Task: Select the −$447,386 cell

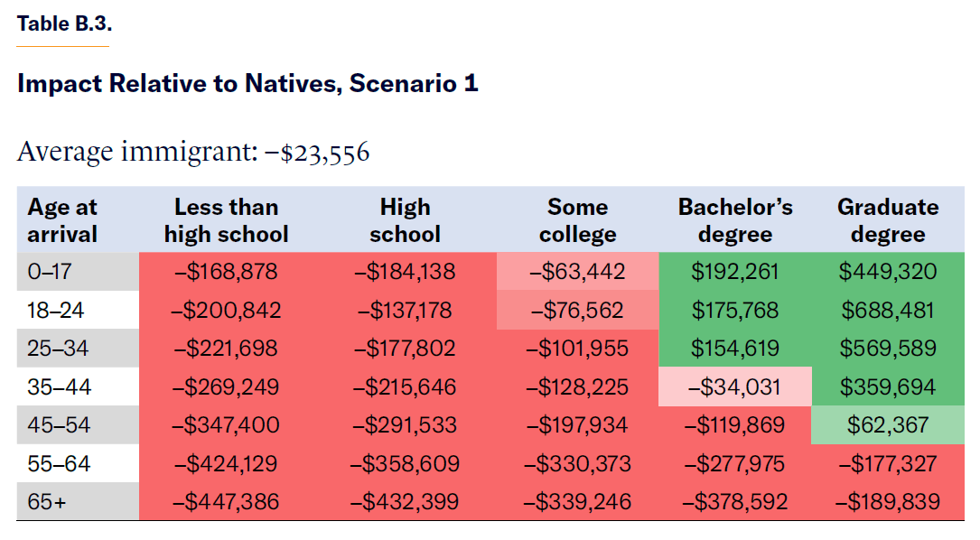Action: click(x=226, y=502)
